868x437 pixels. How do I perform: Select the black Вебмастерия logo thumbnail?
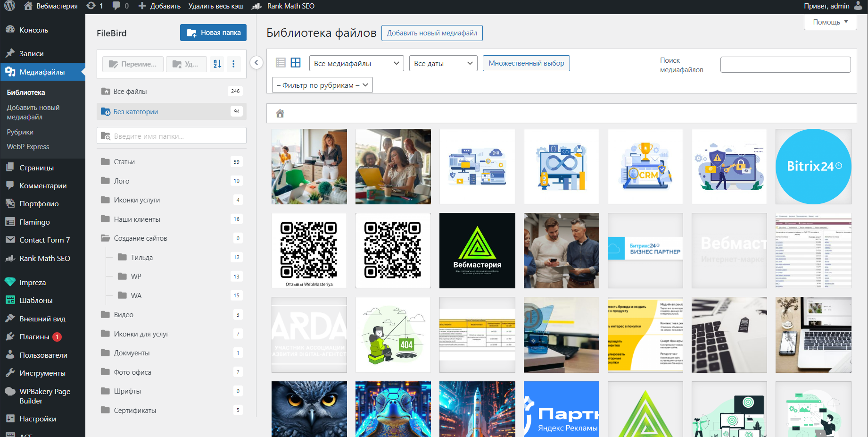tap(477, 251)
